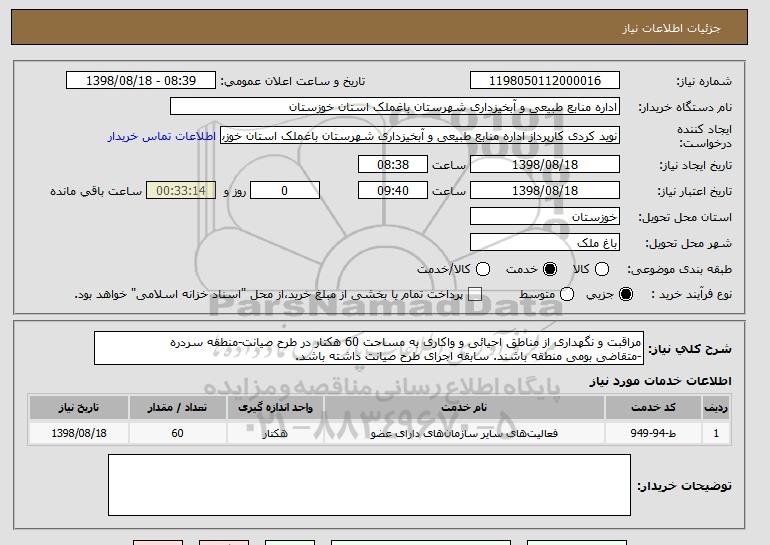
Task: Open the buyer contact information link
Action: [162, 136]
